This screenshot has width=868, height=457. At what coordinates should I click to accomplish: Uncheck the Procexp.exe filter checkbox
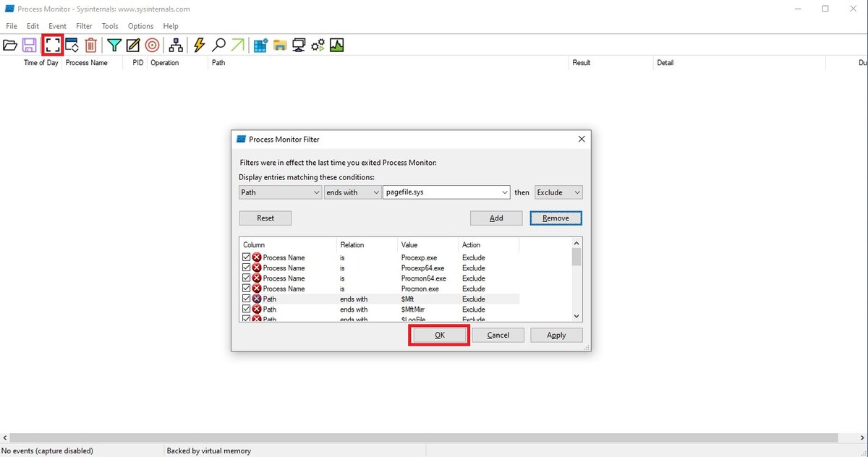[x=247, y=257]
